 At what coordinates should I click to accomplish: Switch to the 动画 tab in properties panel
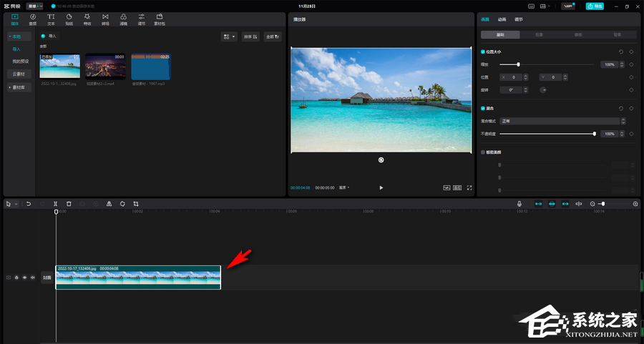[502, 20]
